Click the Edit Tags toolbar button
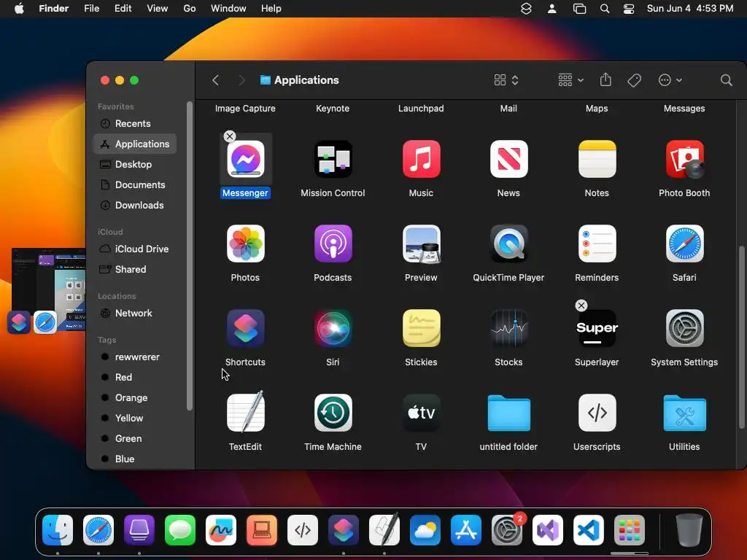The height and width of the screenshot is (560, 747). click(634, 80)
